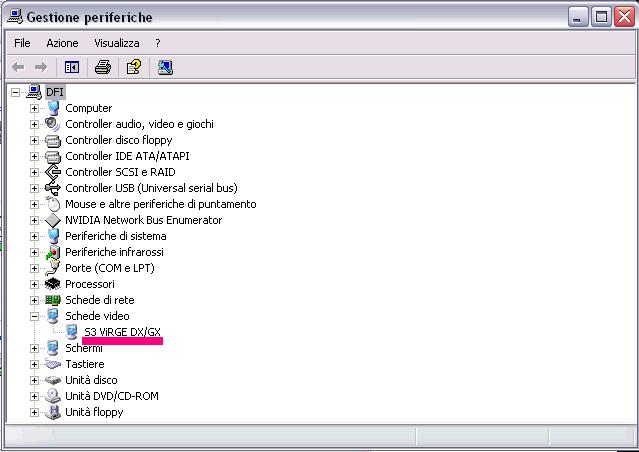This screenshot has height=452, width=639.
Task: Click the hardware scan toolbar icon
Action: (x=165, y=67)
